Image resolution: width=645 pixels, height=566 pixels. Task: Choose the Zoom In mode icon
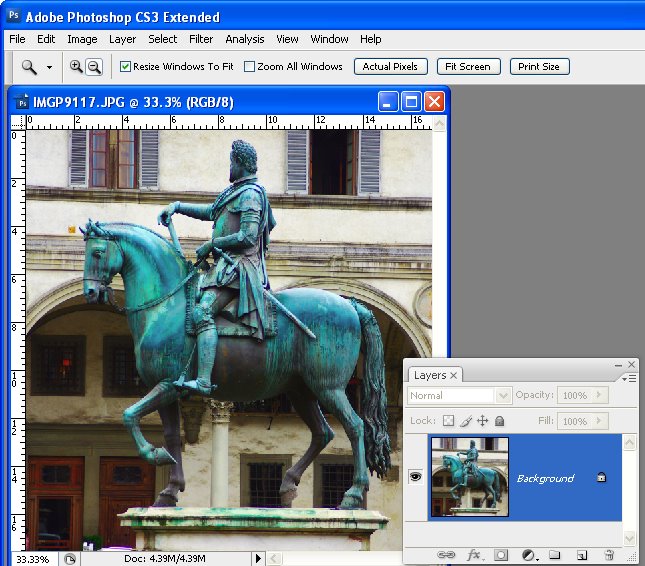pos(76,67)
